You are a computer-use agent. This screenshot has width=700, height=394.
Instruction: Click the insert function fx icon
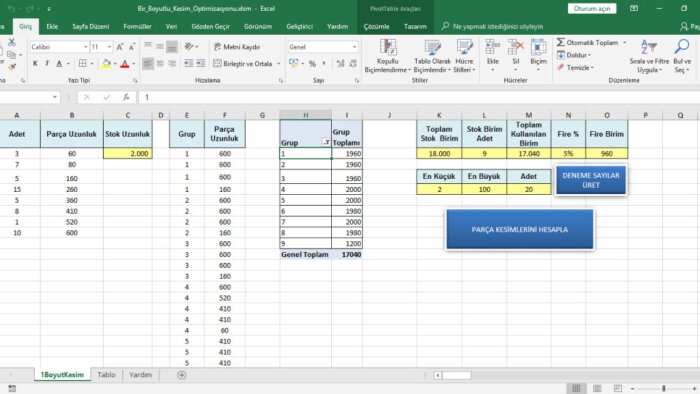click(126, 97)
